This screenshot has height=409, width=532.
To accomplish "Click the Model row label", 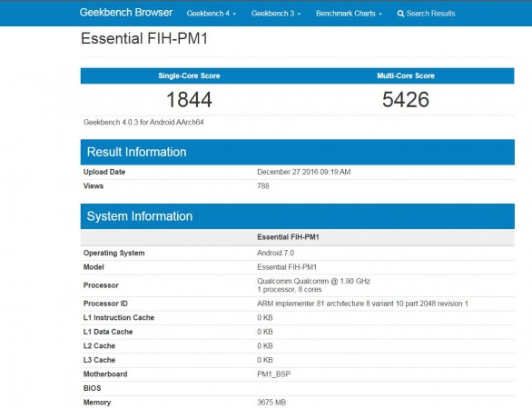I will click(94, 267).
